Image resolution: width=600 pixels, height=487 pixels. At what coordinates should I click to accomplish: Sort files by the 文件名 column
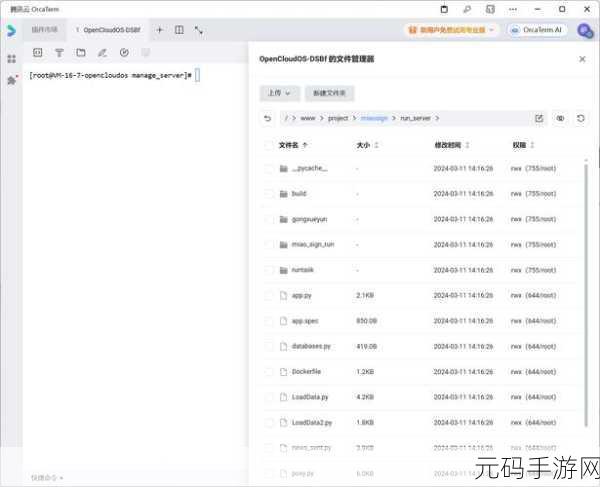point(293,145)
